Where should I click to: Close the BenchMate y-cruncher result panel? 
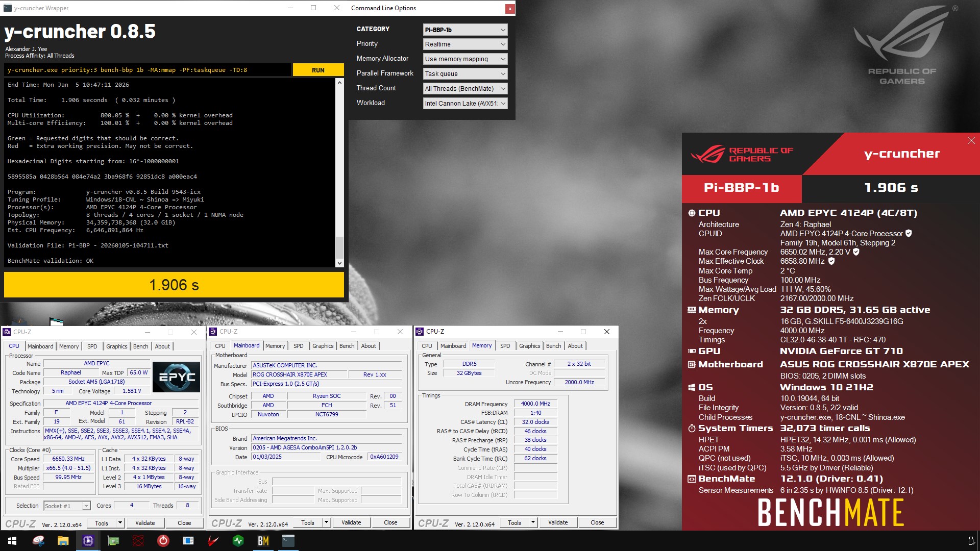click(971, 141)
